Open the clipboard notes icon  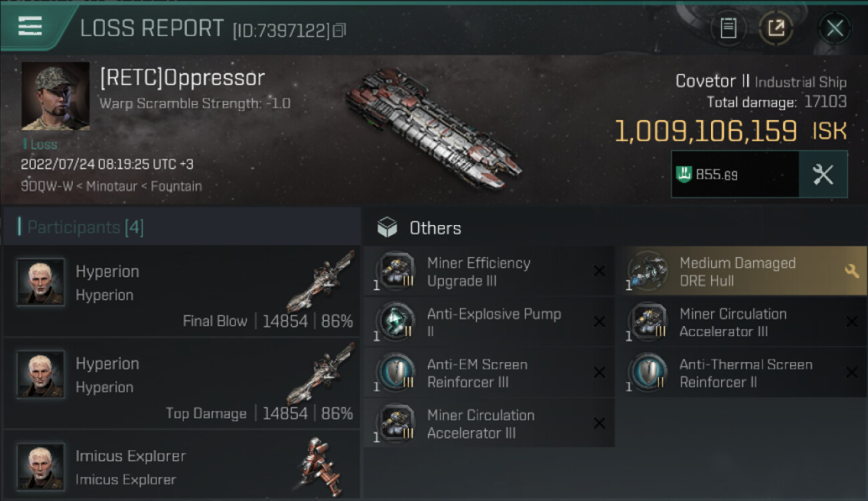(728, 28)
